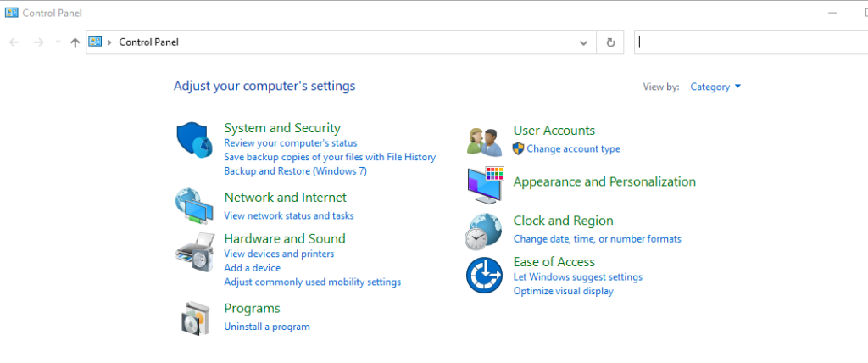Click the Optimize visual display link

(x=564, y=291)
